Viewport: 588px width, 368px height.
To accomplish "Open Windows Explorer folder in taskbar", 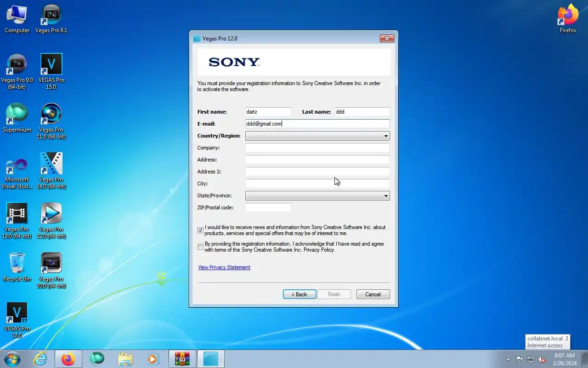I will pyautogui.click(x=125, y=359).
